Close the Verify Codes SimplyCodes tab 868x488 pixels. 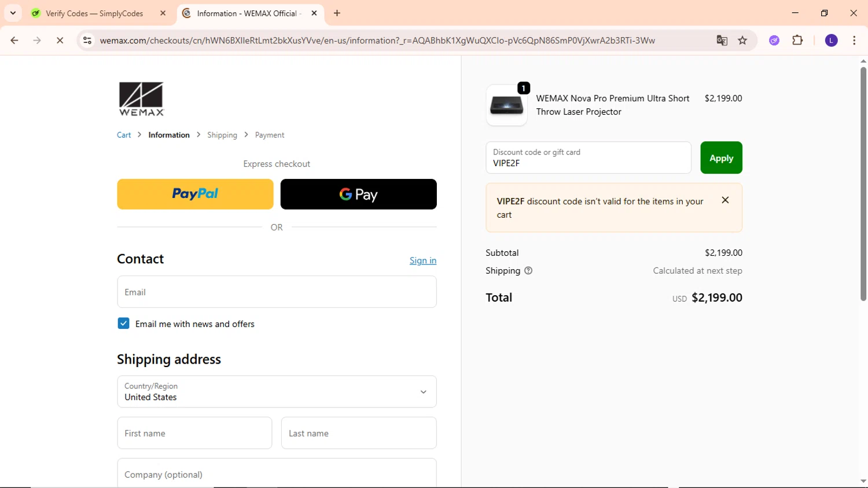[163, 13]
